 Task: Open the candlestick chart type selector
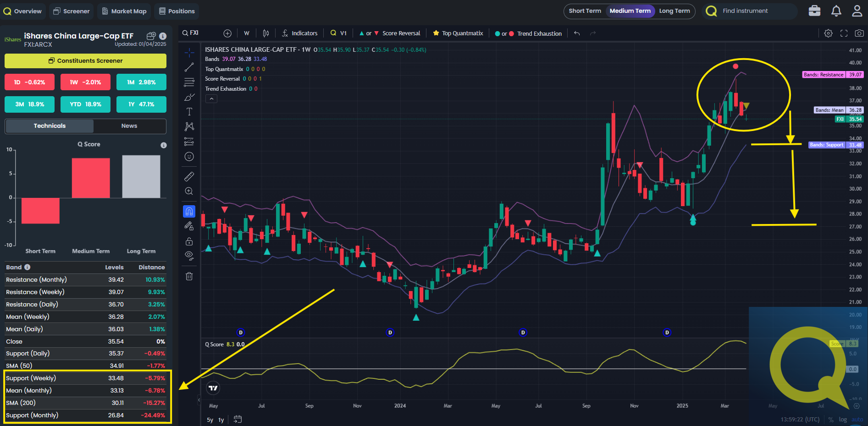266,33
